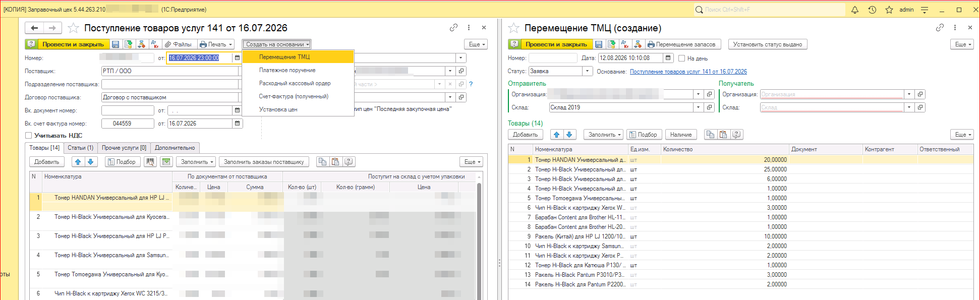Screen dimensions: 980x300
Task: Add Поступление товаров to favorites star
Action: pos(73,28)
